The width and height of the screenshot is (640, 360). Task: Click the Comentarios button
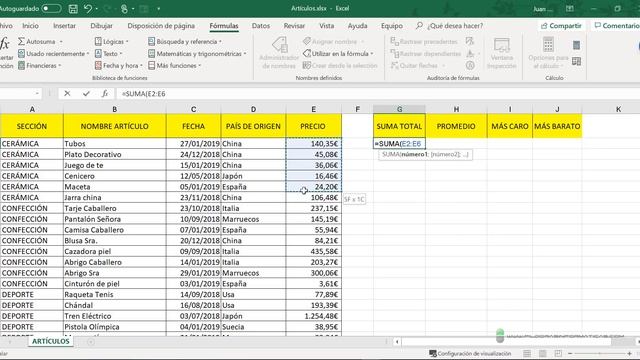(616, 26)
